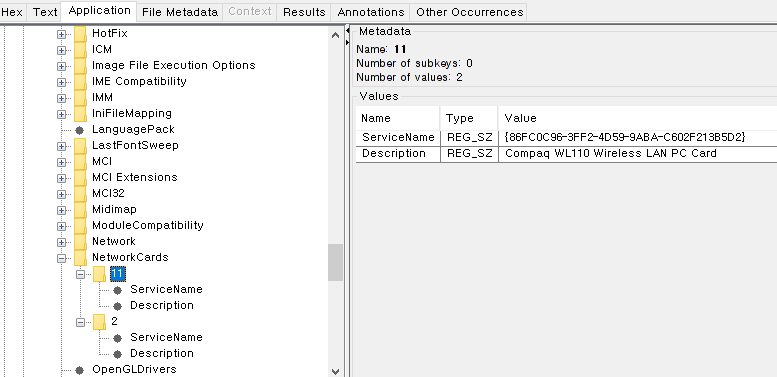The image size is (777, 377).
Task: Click the Value column header
Action: coord(638,118)
